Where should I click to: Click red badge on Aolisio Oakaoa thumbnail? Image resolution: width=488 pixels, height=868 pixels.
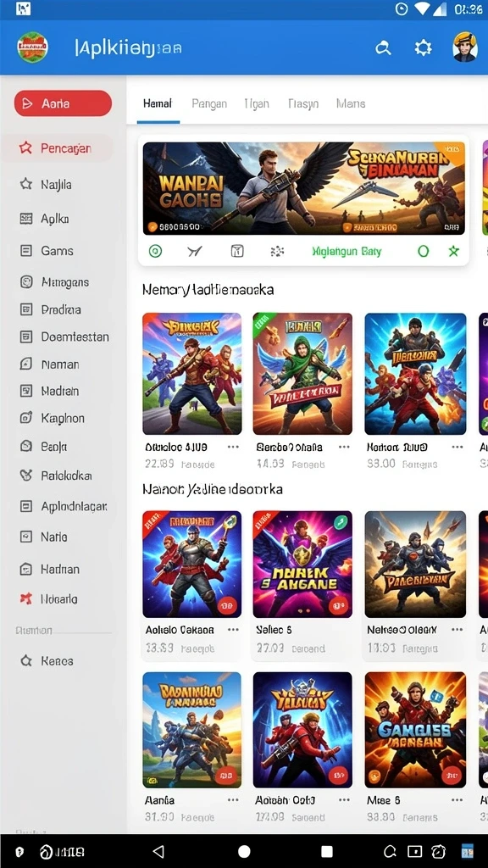[227, 604]
